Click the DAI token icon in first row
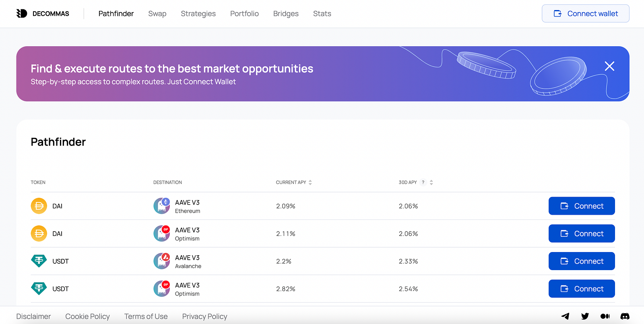The image size is (644, 324). coord(39,206)
